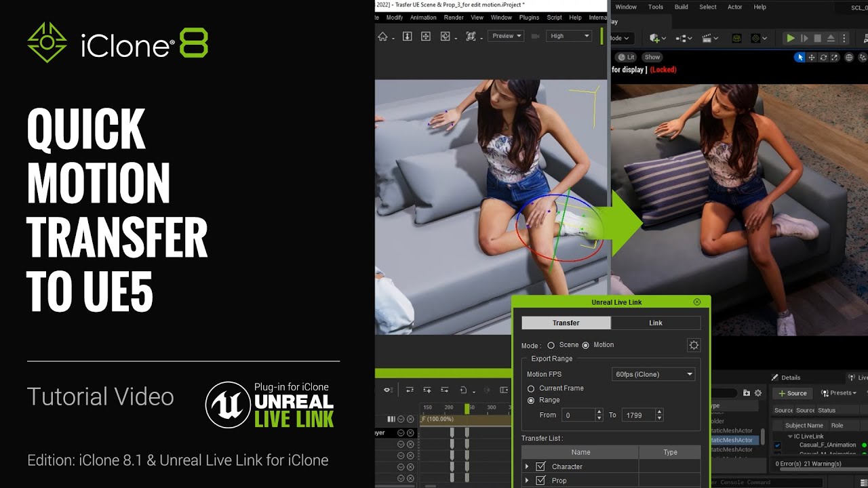Open the Presets dropdown in Live Link panel
Screen dimensions: 868x488
pyautogui.click(x=838, y=393)
